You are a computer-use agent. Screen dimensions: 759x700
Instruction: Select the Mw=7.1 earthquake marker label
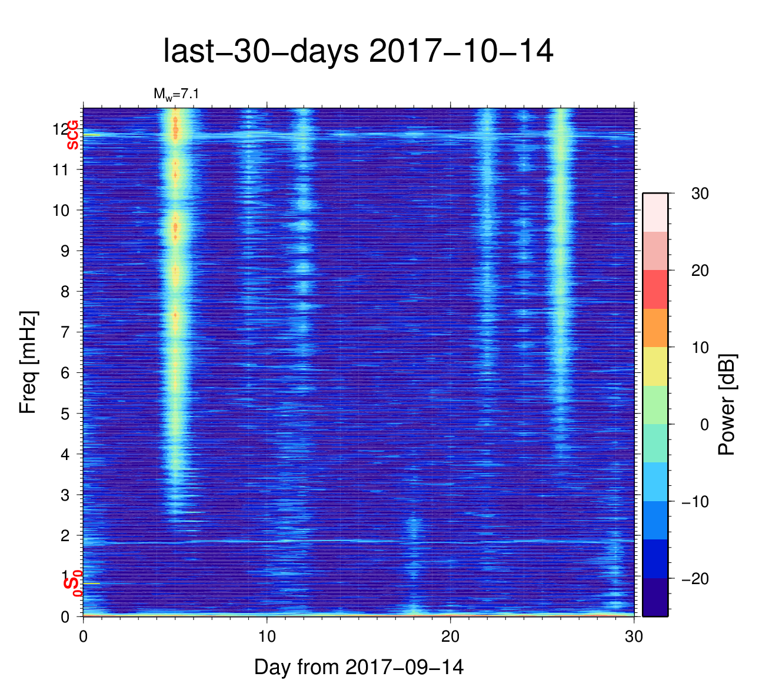[x=172, y=94]
